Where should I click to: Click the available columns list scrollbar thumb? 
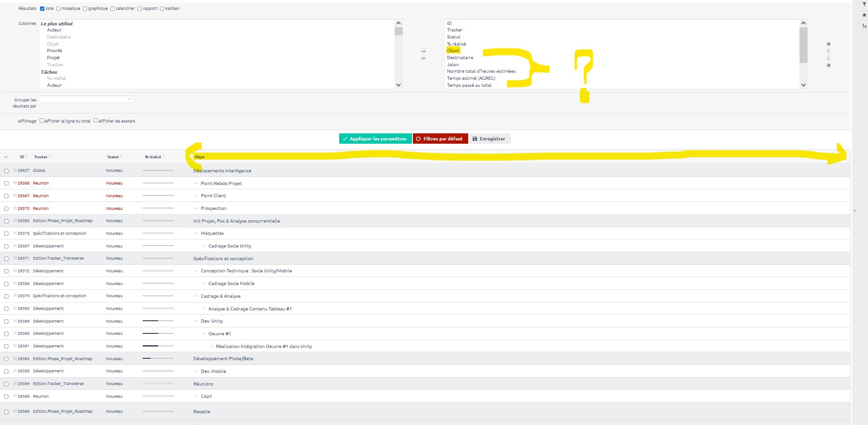(398, 31)
